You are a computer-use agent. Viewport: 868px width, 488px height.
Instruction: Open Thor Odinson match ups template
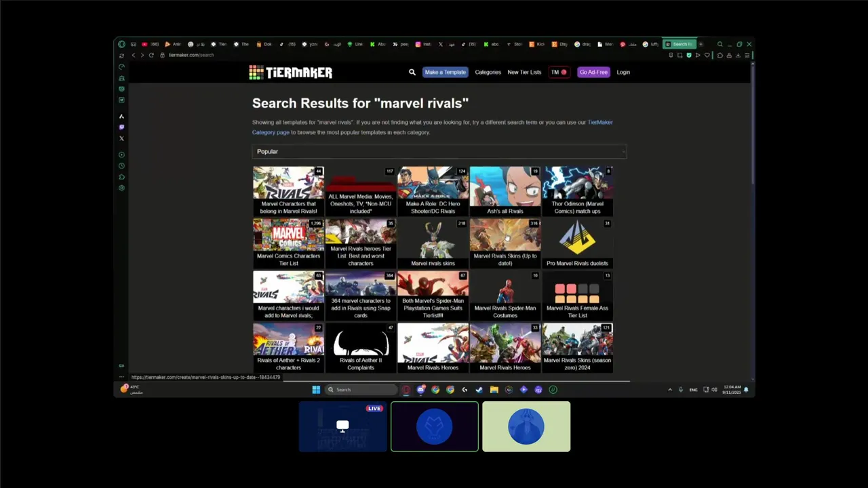click(x=577, y=191)
